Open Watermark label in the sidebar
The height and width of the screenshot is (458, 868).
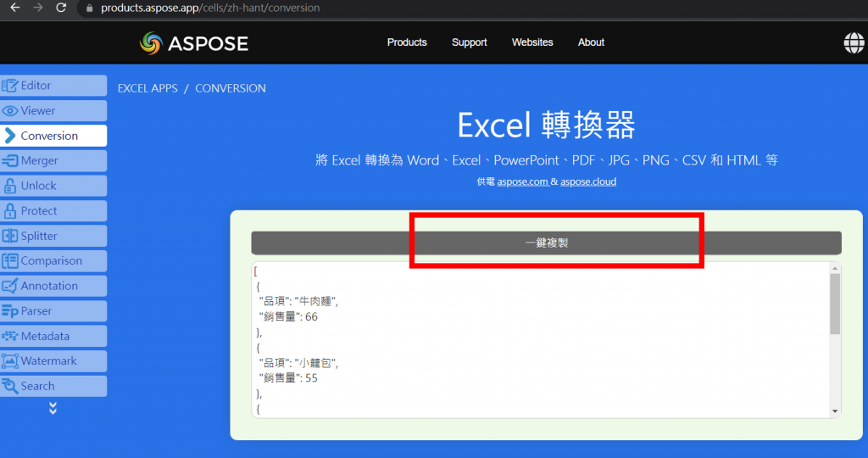click(48, 361)
